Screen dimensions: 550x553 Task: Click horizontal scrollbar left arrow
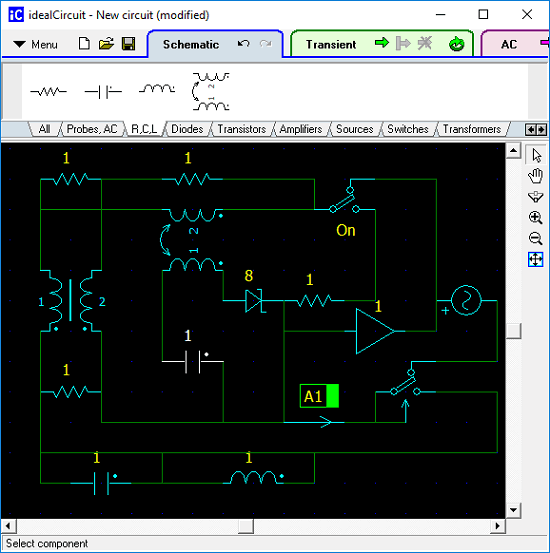tap(8, 527)
